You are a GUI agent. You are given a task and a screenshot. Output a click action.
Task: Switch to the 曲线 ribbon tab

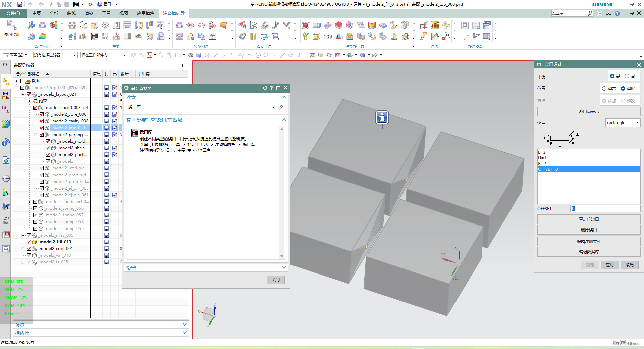tap(71, 13)
